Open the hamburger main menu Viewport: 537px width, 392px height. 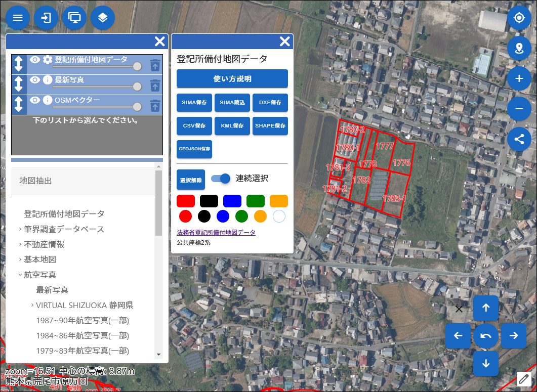18,18
